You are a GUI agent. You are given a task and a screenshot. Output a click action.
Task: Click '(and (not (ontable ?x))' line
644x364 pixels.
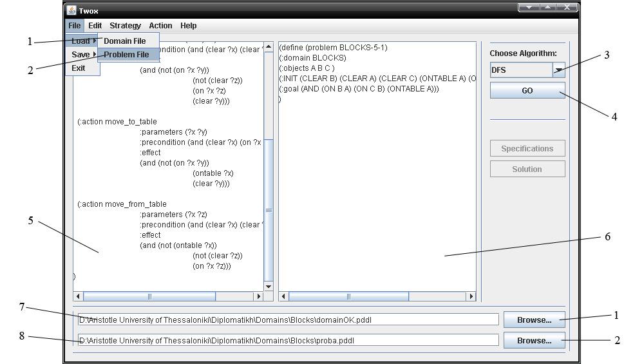point(178,245)
